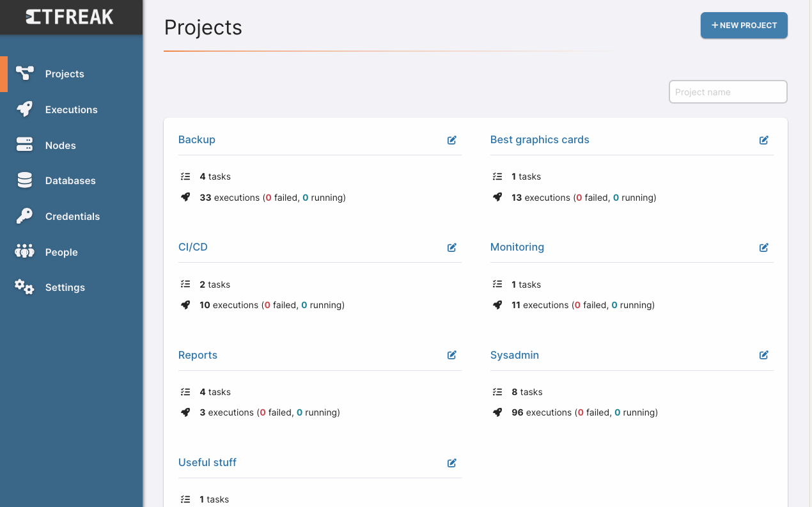
Task: Edit the Best graphics cards project
Action: pos(764,140)
